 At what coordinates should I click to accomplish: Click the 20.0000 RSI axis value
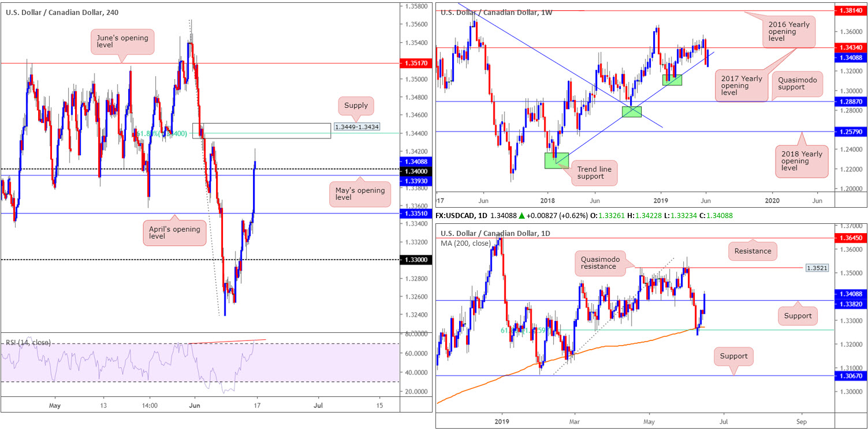click(x=415, y=392)
